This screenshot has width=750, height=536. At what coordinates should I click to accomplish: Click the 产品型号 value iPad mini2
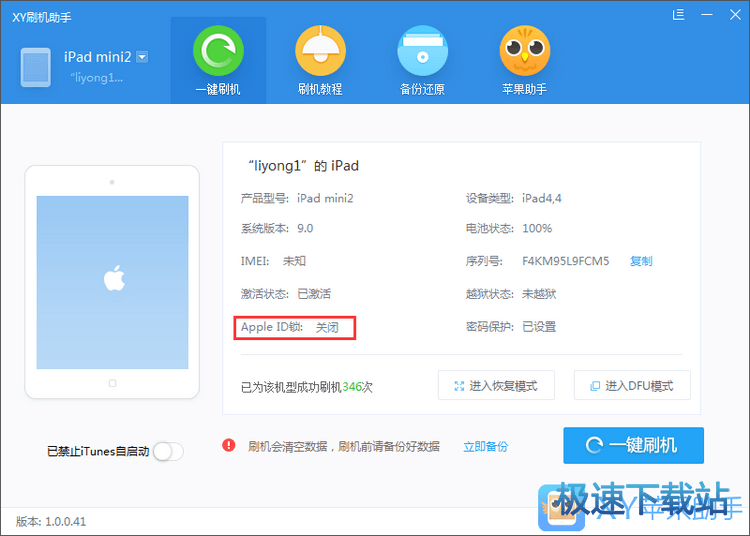click(325, 198)
